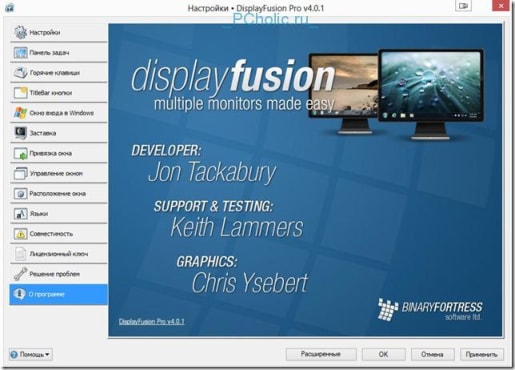Viewport: 515px width, 370px height.
Task: Select TitleBar кнопки section
Action: click(x=51, y=93)
